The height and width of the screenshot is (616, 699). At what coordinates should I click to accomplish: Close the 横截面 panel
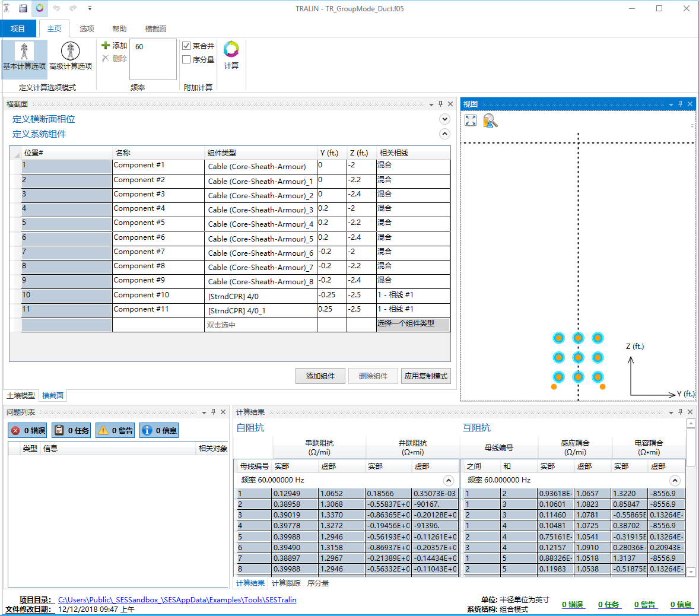tap(450, 104)
